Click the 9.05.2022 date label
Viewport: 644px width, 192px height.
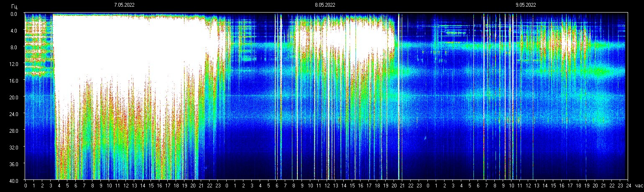(526, 5)
